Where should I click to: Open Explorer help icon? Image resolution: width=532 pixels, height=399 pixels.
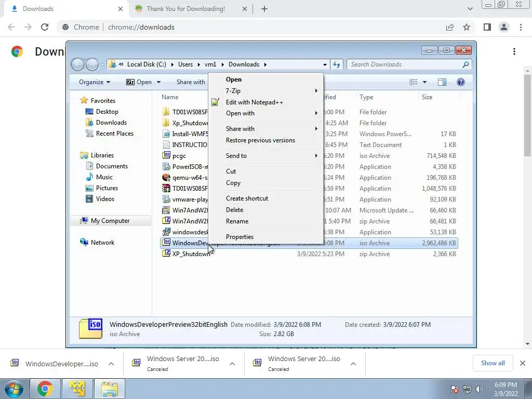[x=461, y=82]
